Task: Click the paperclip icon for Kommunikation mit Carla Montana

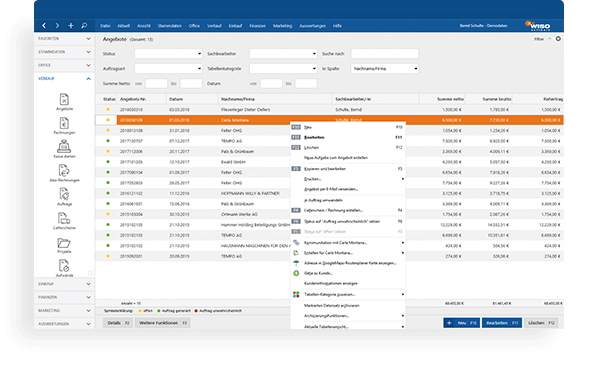Action: click(x=296, y=243)
